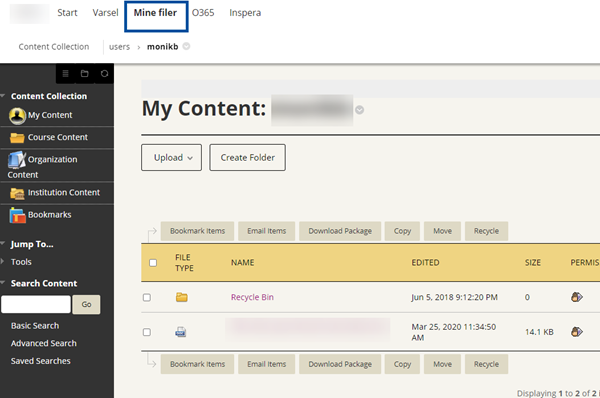This screenshot has height=398, width=600.
Task: Click Content Collection in the breadcrumb bar
Action: [54, 47]
